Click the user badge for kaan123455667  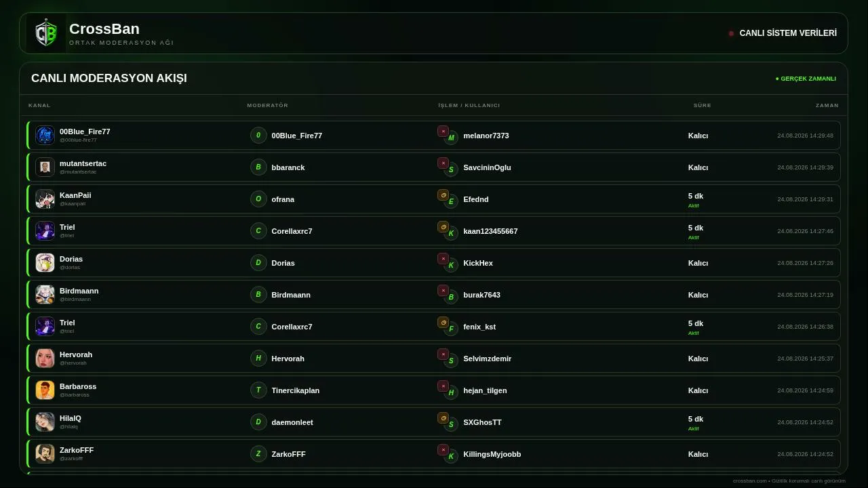(x=451, y=234)
